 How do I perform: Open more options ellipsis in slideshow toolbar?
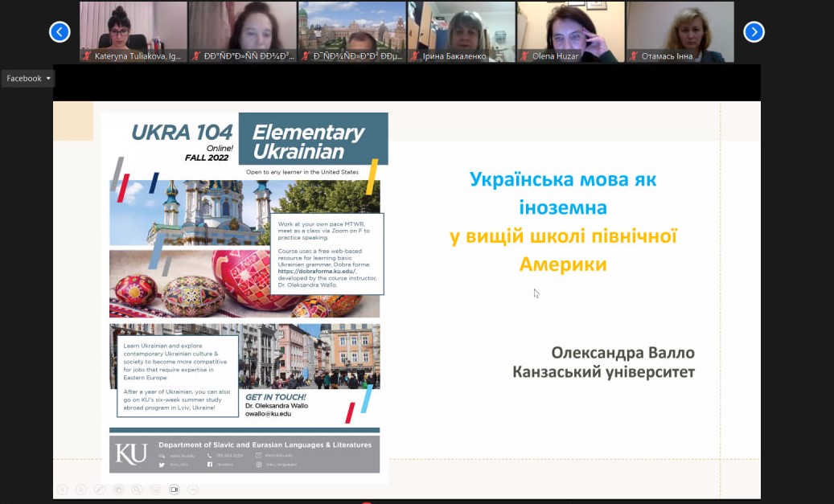tap(193, 489)
